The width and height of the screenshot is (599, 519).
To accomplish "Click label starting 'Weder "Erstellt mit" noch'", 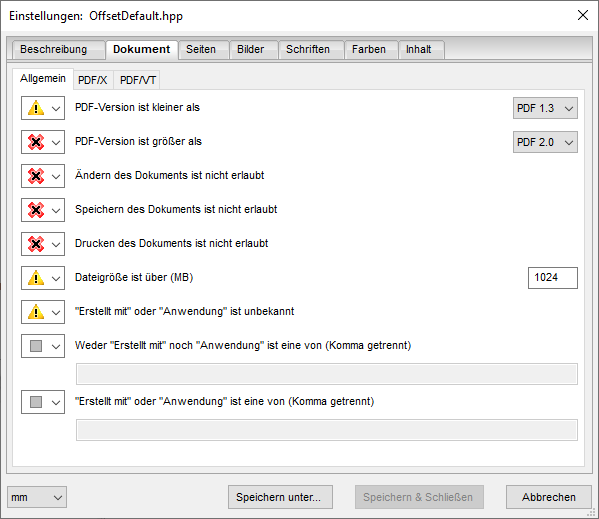I will coord(243,345).
